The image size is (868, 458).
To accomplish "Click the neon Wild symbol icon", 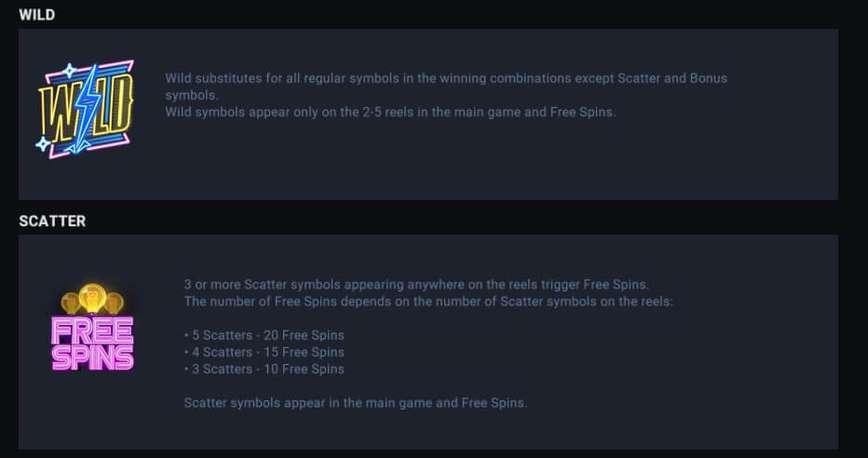I will click(x=86, y=110).
